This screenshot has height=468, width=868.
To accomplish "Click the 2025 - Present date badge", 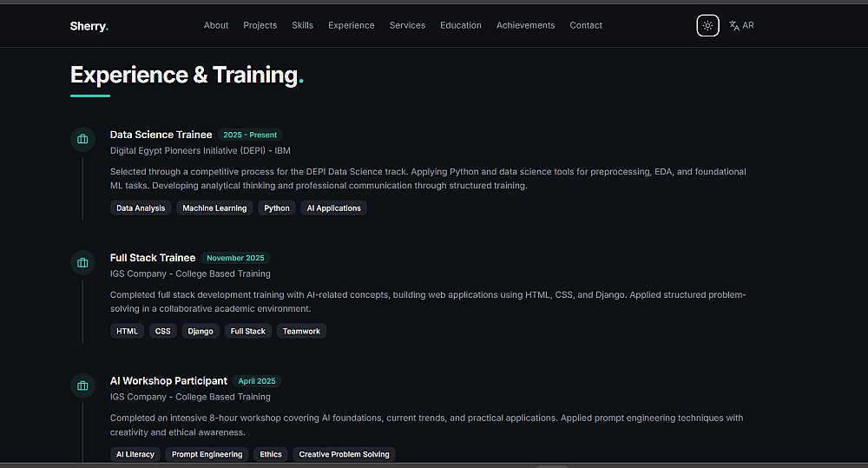I will click(250, 135).
